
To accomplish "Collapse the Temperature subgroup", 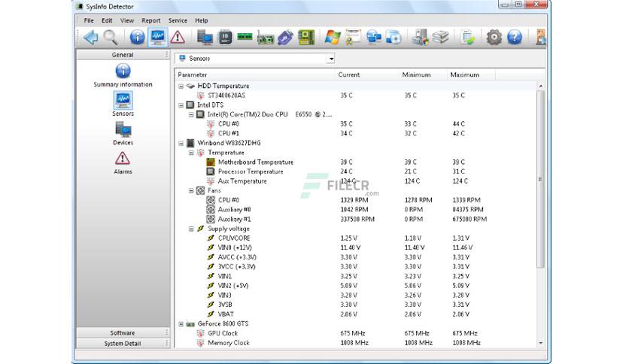I will click(x=191, y=153).
